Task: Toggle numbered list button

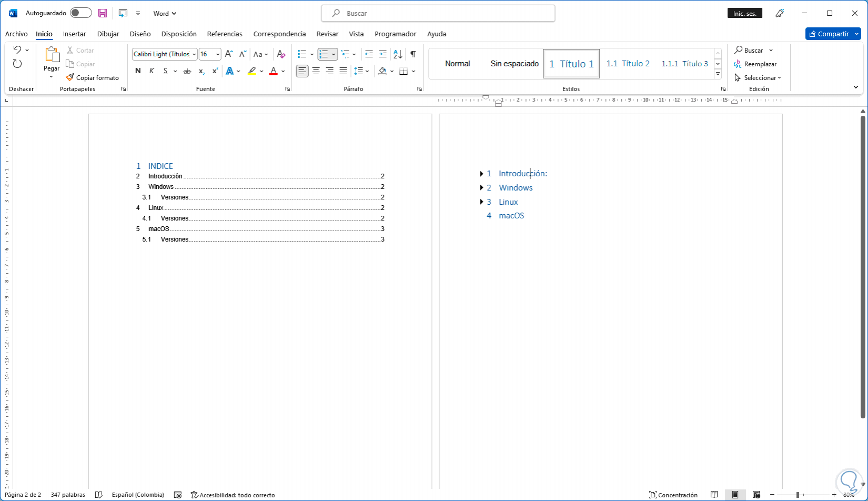Action: pos(324,54)
